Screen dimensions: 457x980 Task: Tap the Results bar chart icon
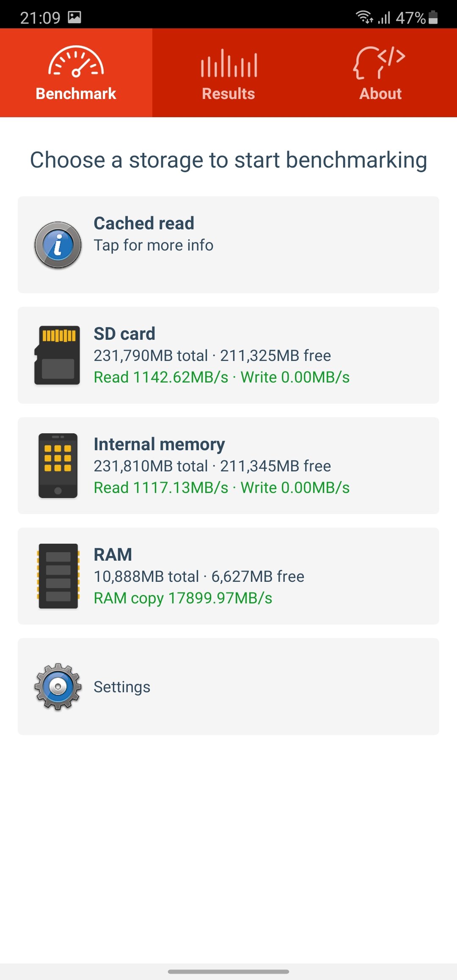[x=228, y=63]
